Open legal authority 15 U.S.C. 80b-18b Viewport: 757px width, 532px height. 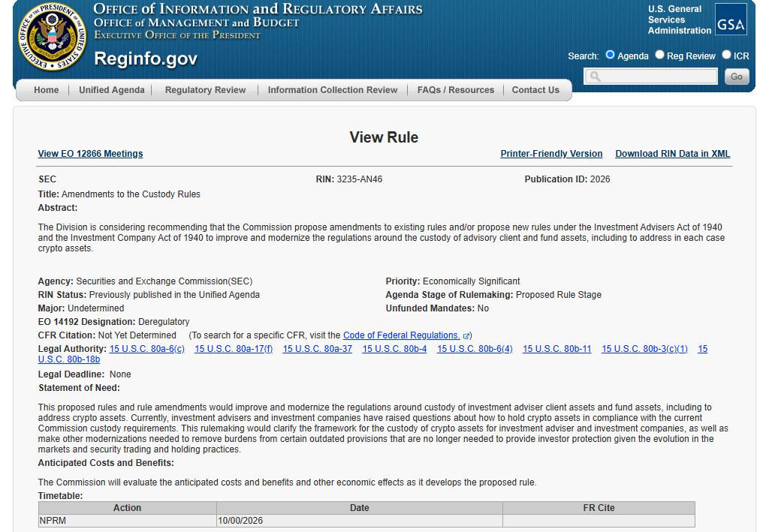click(x=69, y=359)
